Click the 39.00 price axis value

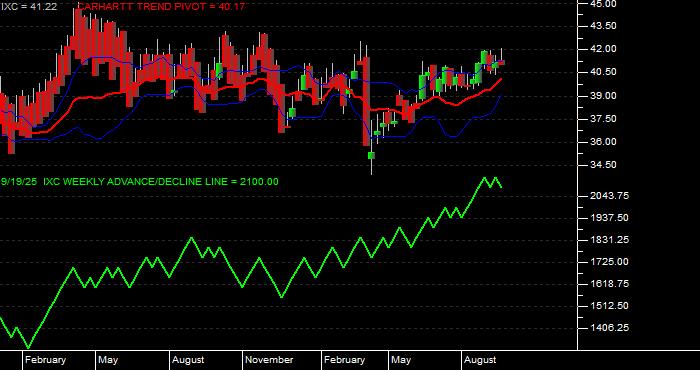[603, 96]
